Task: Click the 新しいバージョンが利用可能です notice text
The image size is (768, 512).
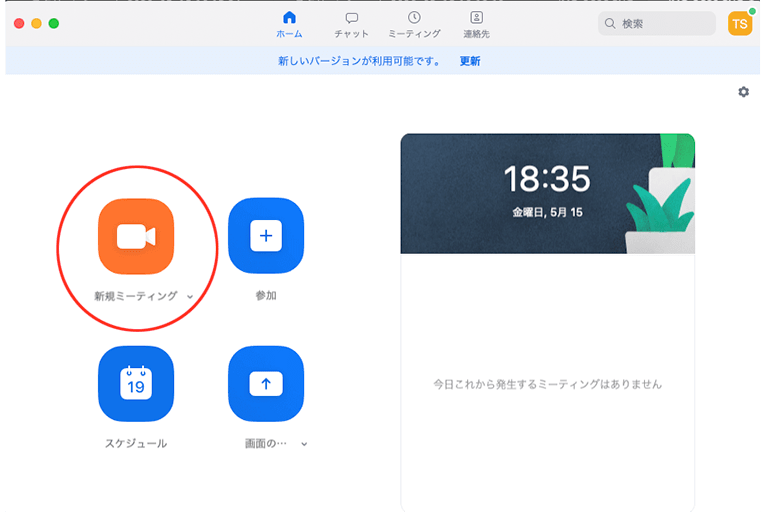Action: coord(359,61)
